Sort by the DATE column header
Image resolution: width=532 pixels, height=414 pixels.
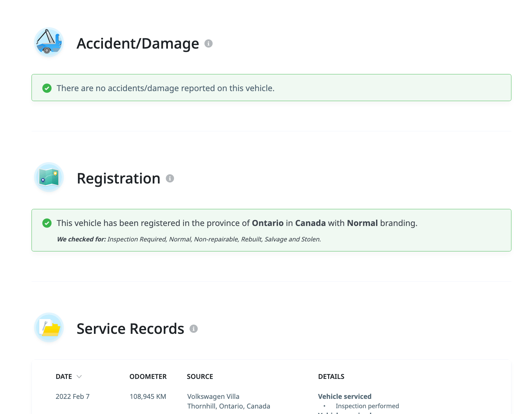(x=64, y=377)
